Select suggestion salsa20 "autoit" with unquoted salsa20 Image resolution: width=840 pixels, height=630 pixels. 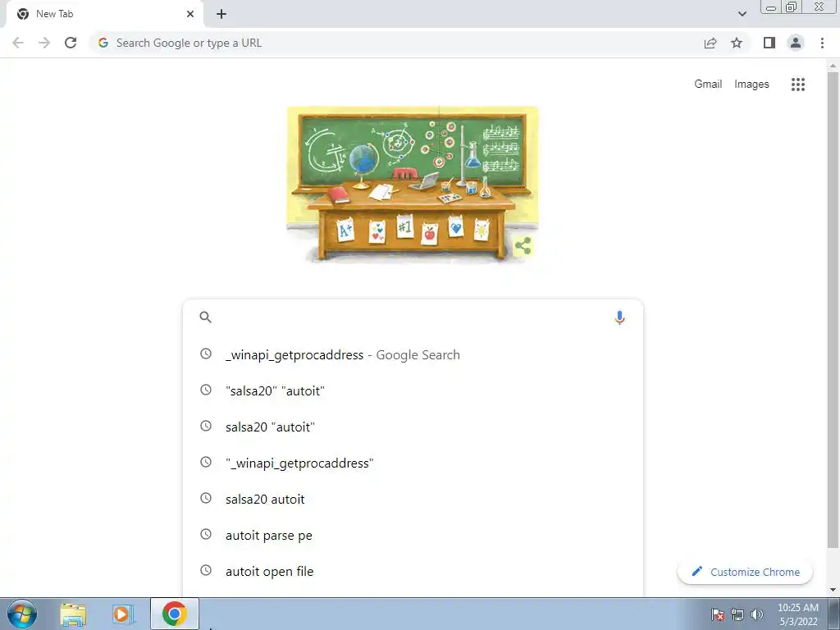click(x=413, y=427)
